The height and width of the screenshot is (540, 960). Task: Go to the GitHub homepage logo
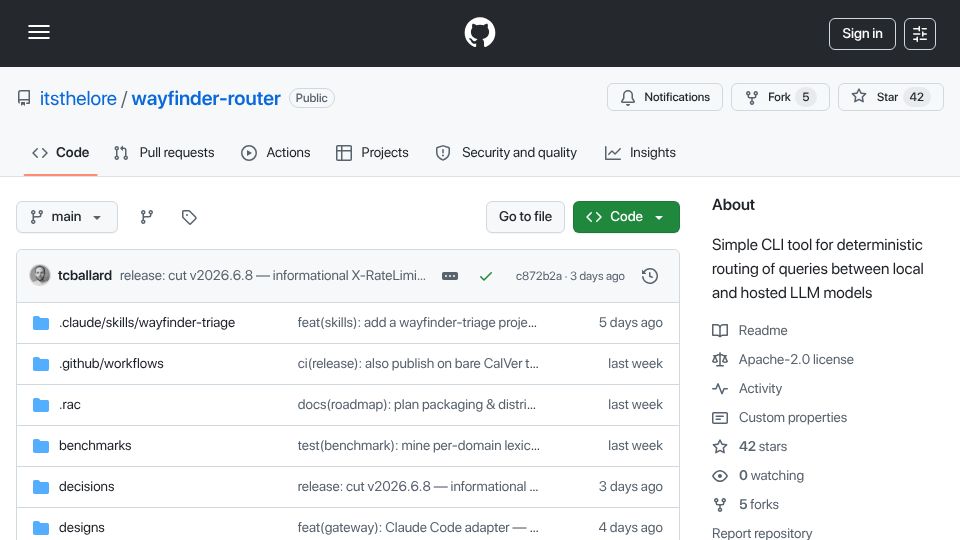[x=480, y=32]
